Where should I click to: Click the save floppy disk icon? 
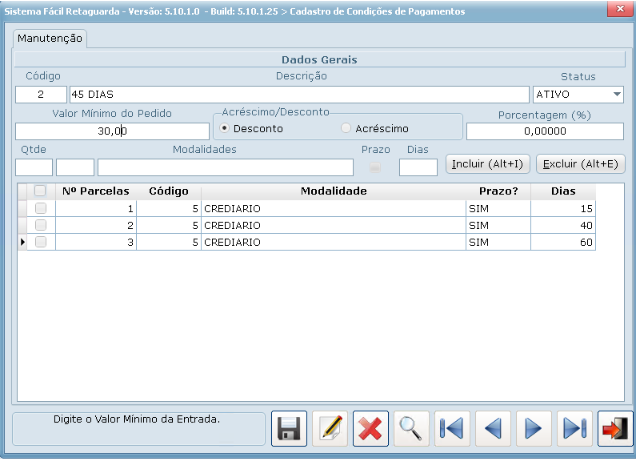click(x=290, y=429)
